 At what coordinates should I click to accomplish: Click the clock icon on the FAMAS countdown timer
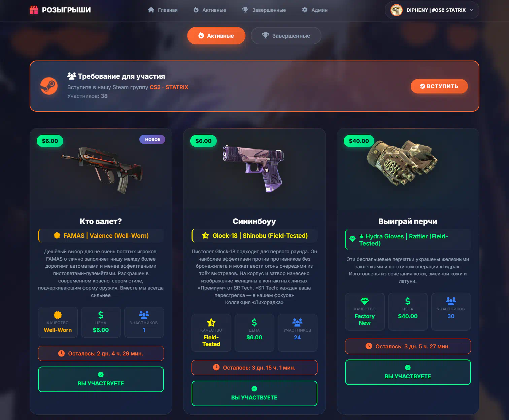[61, 353]
